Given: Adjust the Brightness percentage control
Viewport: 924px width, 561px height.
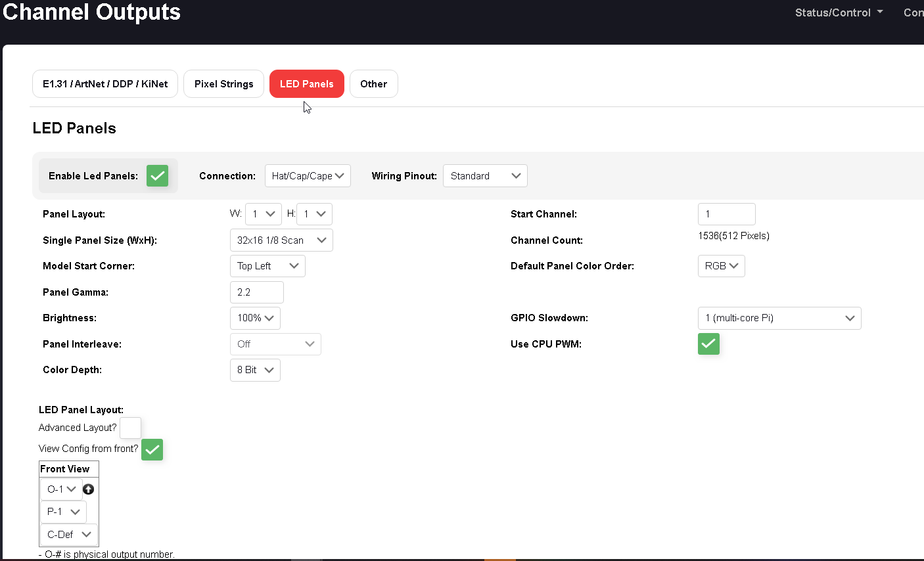Looking at the screenshot, I should (x=255, y=318).
